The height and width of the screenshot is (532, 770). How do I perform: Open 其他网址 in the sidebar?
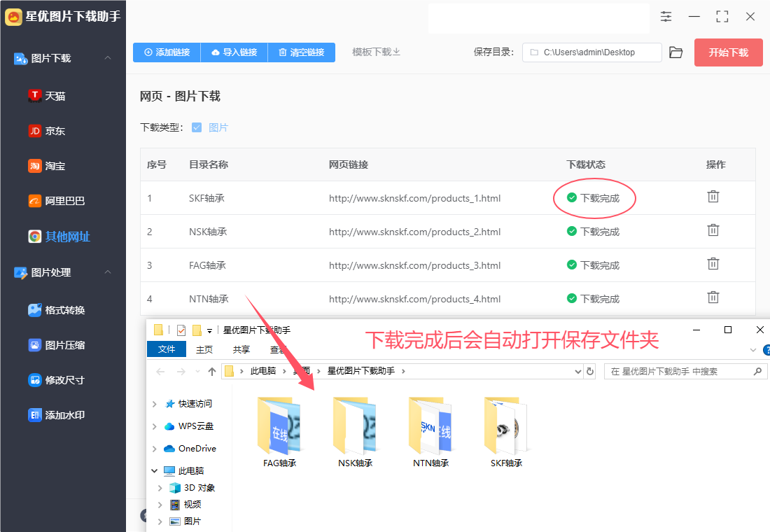coord(59,237)
